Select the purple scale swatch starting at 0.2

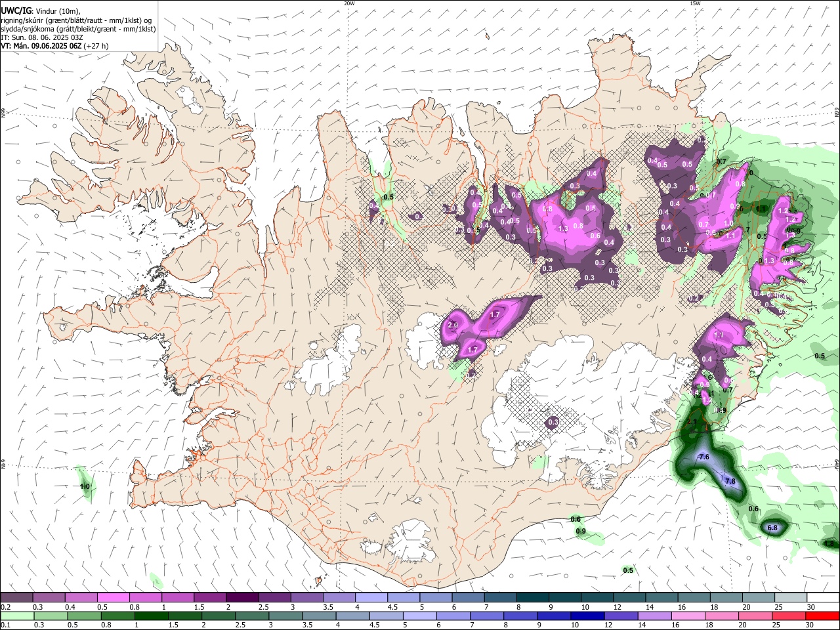(17, 598)
